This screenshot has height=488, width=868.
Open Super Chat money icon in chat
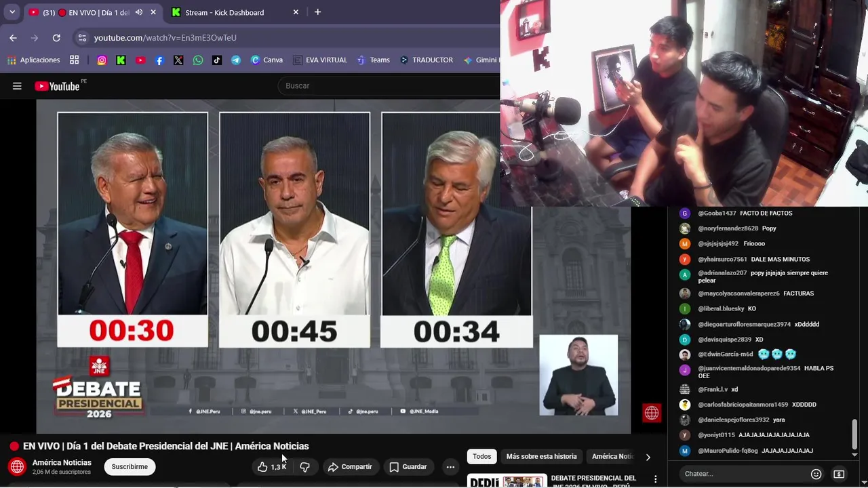(839, 474)
